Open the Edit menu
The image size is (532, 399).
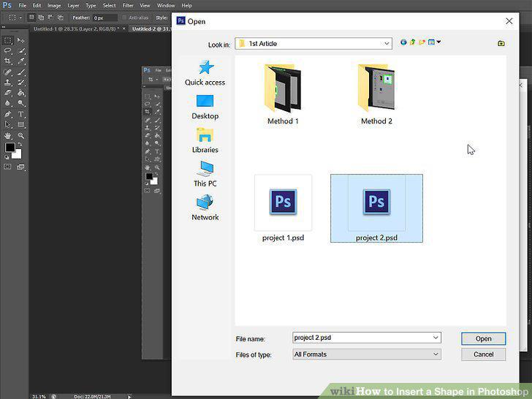37,5
